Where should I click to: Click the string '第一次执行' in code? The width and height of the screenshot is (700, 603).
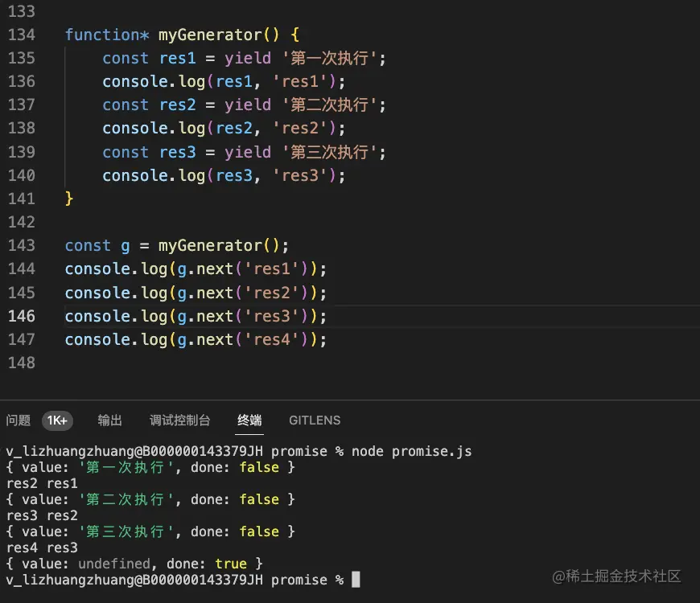coord(329,59)
